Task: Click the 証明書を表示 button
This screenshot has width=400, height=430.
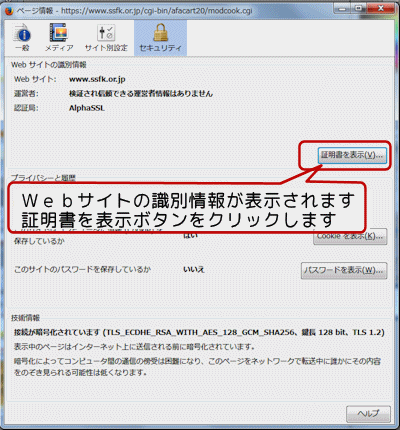Action: click(x=352, y=155)
